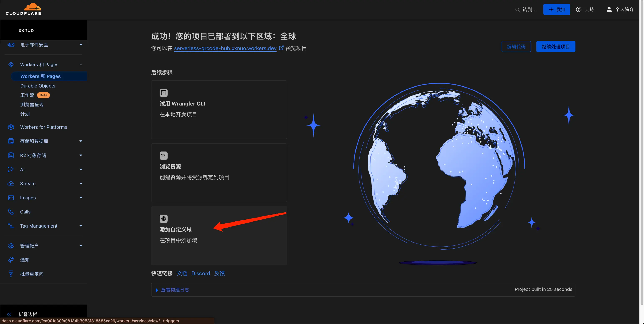The height and width of the screenshot is (324, 644).
Task: Click the 继续处理项目 button
Action: click(x=556, y=46)
